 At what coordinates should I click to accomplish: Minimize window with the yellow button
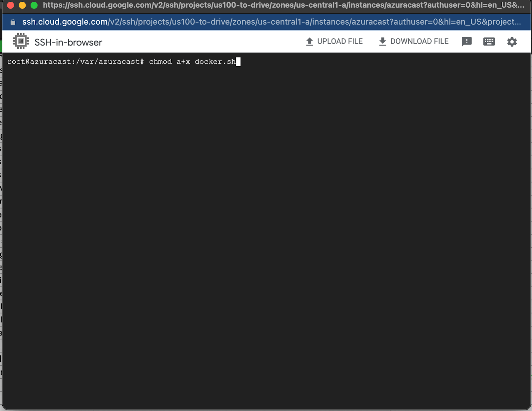[x=22, y=5]
